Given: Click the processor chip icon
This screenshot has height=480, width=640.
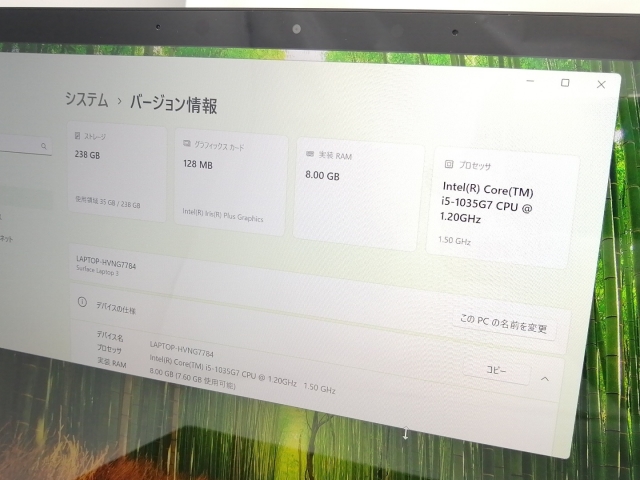Looking at the screenshot, I should 449,164.
